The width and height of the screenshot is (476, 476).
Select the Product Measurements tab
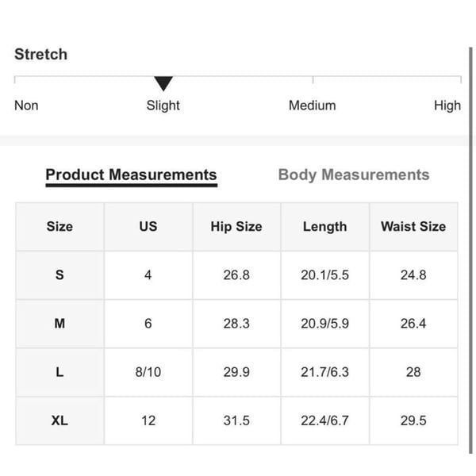(x=131, y=175)
